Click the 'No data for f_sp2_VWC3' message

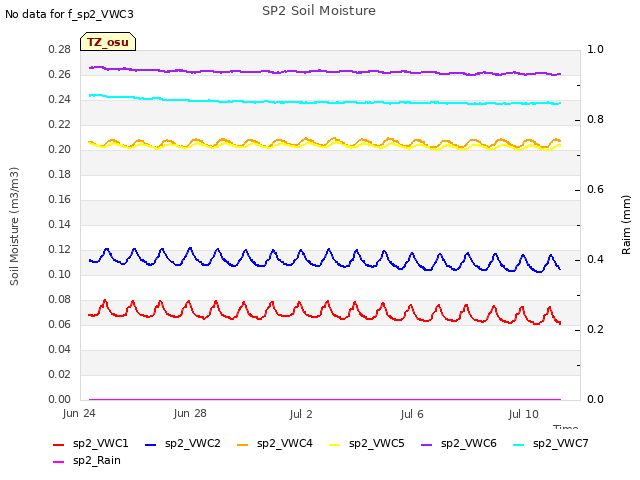69,14
